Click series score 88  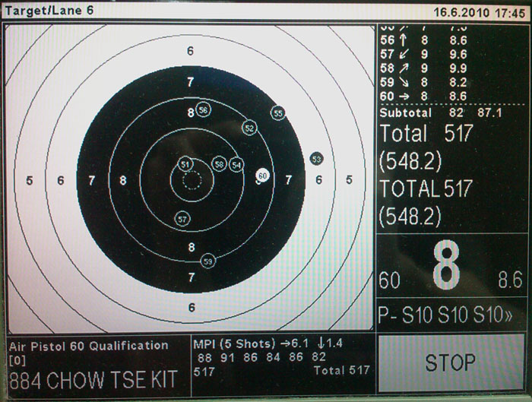pos(204,357)
